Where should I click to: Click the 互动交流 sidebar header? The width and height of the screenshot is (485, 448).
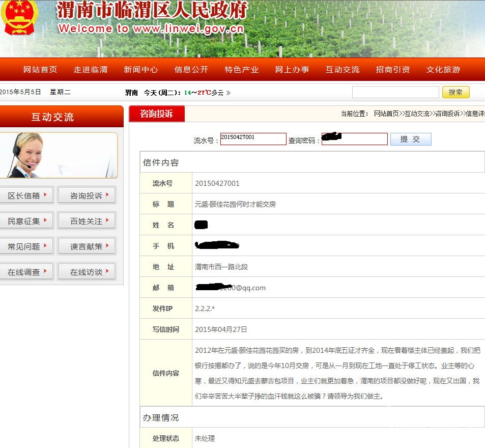(62, 117)
